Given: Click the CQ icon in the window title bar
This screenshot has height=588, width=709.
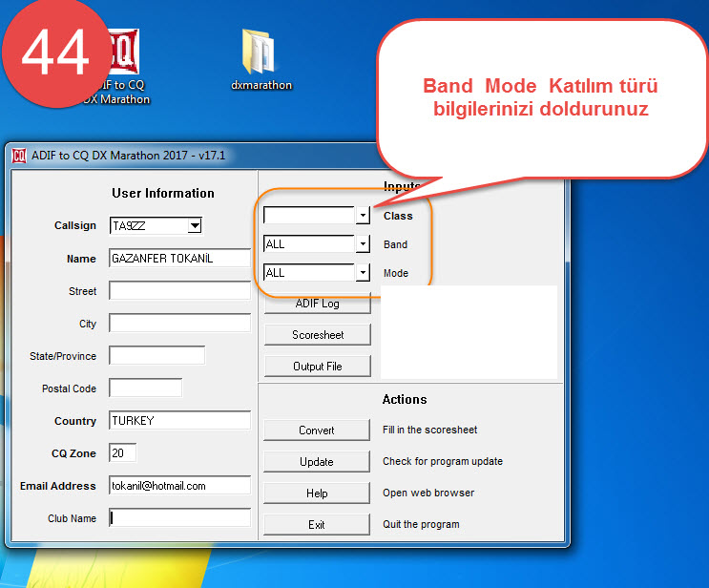Looking at the screenshot, I should pyautogui.click(x=19, y=156).
